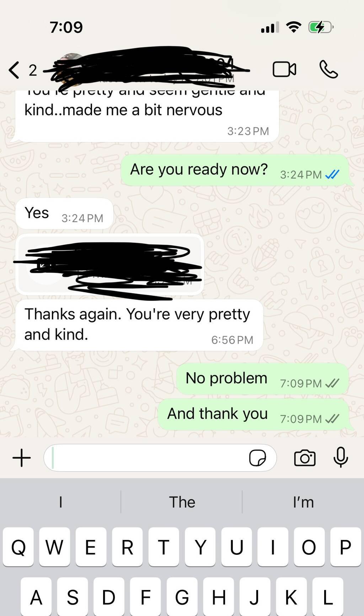Image resolution: width=364 pixels, height=616 pixels.
Task: Tap the "P" key on keyboard
Action: [x=345, y=547]
